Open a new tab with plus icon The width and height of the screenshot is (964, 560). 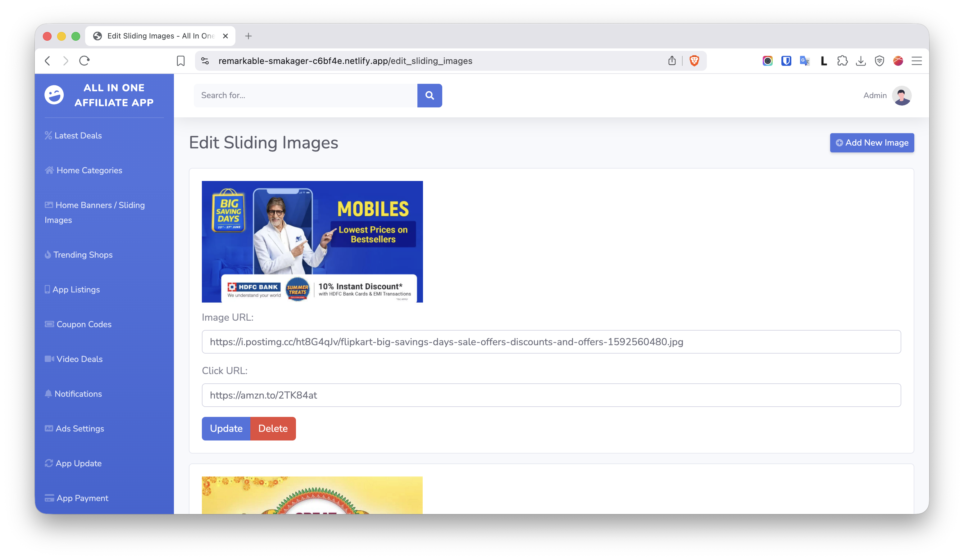coord(248,36)
